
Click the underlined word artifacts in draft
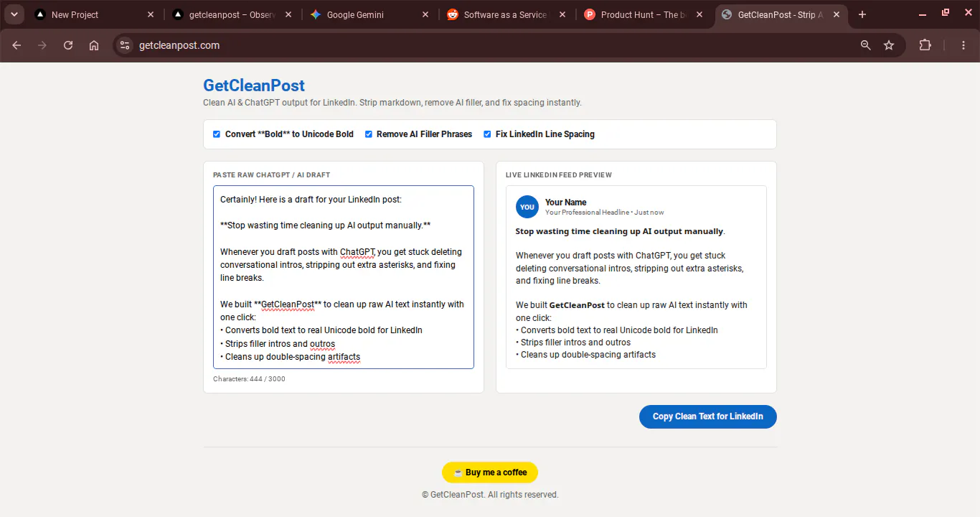344,357
